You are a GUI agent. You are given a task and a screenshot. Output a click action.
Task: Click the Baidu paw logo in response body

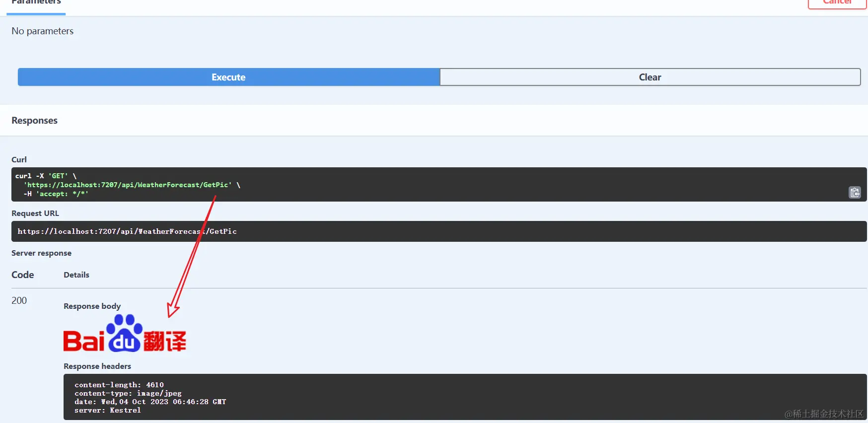click(x=125, y=333)
